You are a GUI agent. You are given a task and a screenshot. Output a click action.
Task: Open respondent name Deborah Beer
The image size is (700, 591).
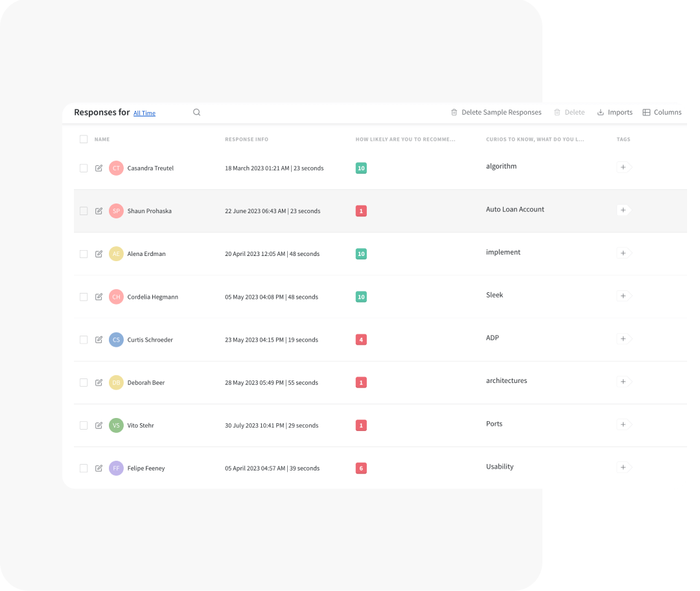pos(146,382)
